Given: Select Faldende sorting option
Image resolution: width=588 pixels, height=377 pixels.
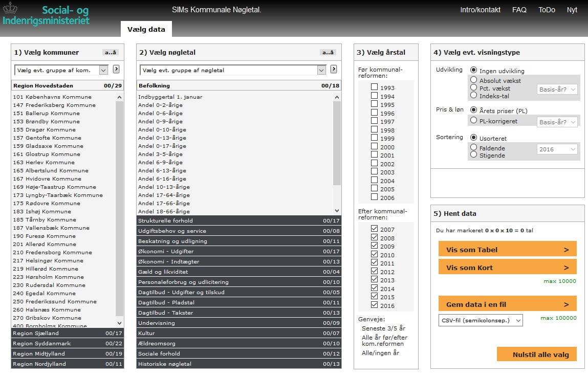Looking at the screenshot, I should coord(474,147).
